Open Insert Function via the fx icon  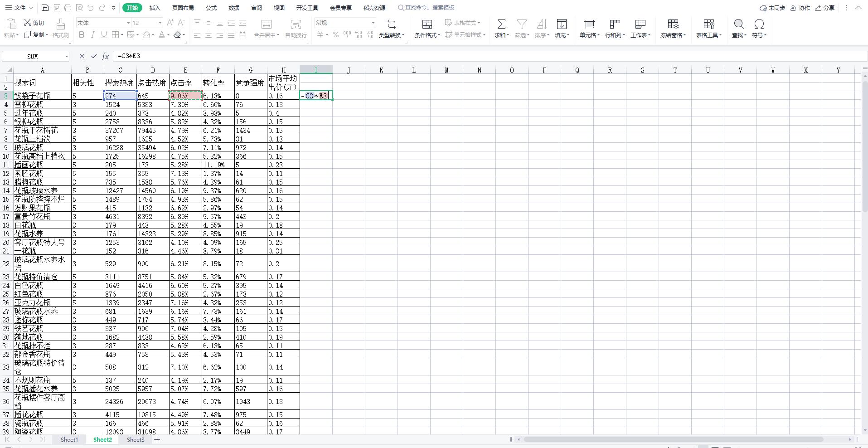pyautogui.click(x=105, y=56)
